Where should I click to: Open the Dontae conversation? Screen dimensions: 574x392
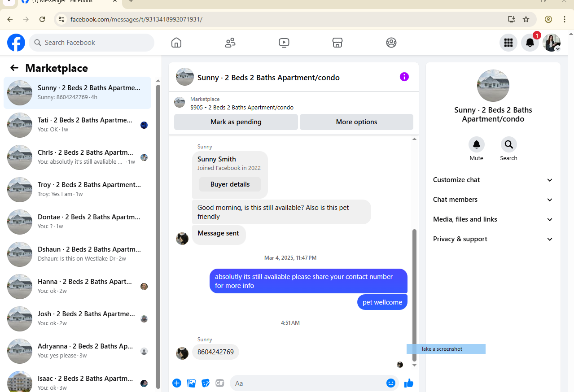point(77,222)
